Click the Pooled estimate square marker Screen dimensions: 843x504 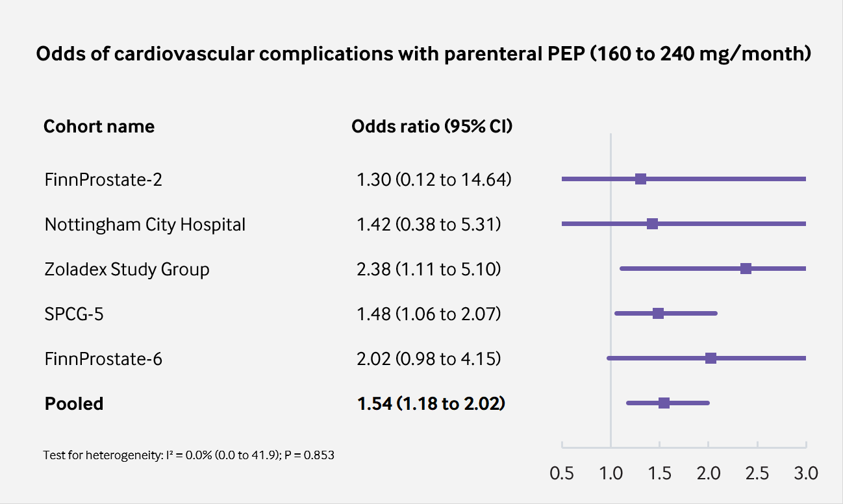pos(664,403)
